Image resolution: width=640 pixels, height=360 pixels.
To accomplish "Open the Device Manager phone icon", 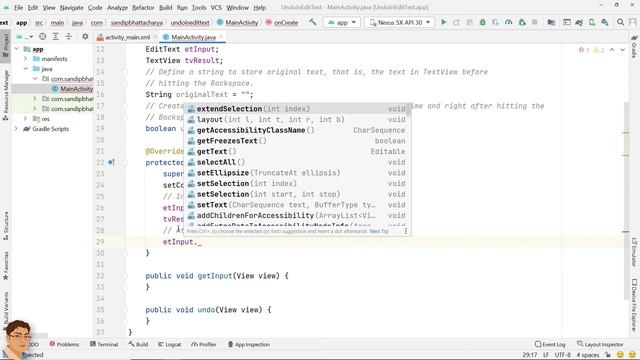I will point(592,22).
